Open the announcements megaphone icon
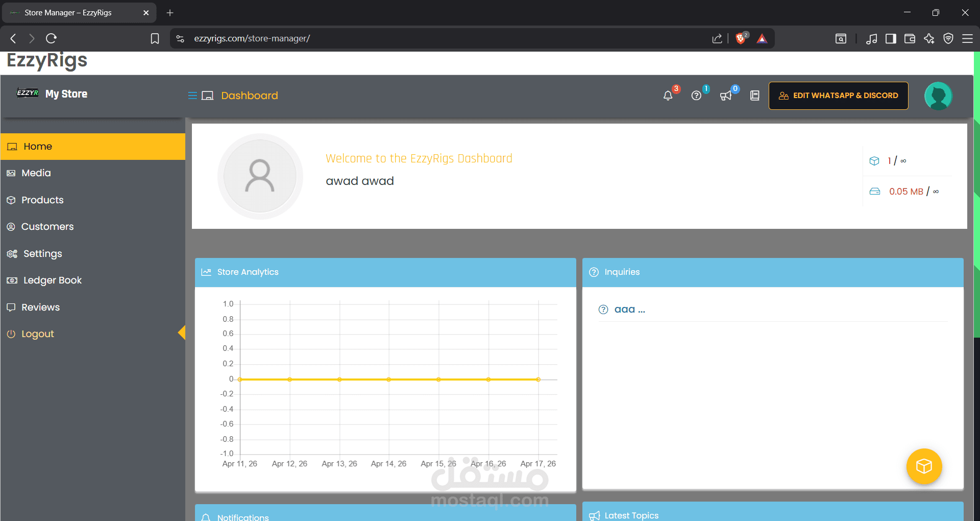The image size is (980, 521). click(725, 96)
